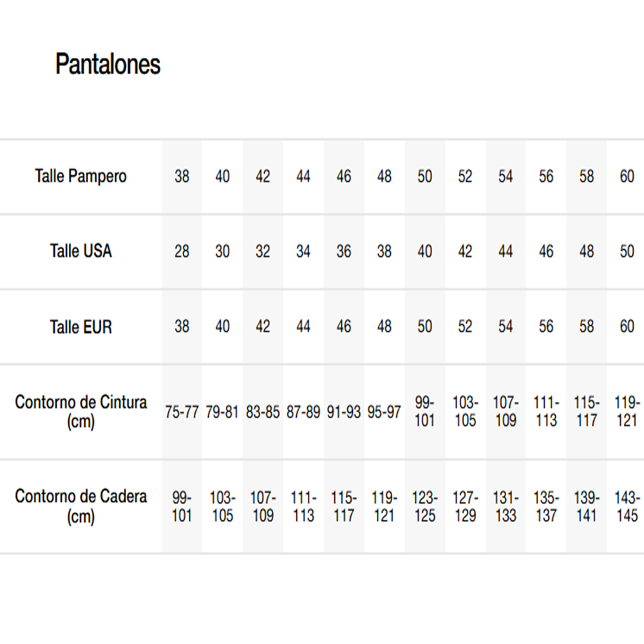This screenshot has width=644, height=644.
Task: Click Talle USA size 28 cell
Action: point(182,251)
